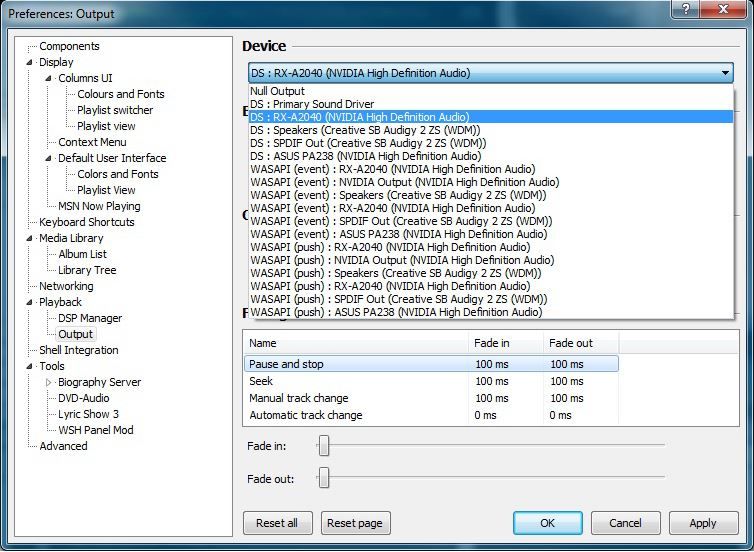Cancel the preferences dialog
This screenshot has width=754, height=552.
[x=626, y=523]
